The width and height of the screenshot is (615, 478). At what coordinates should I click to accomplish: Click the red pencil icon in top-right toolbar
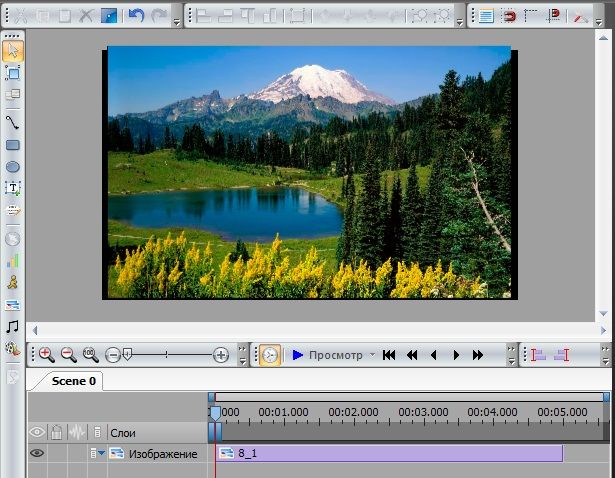pos(580,17)
